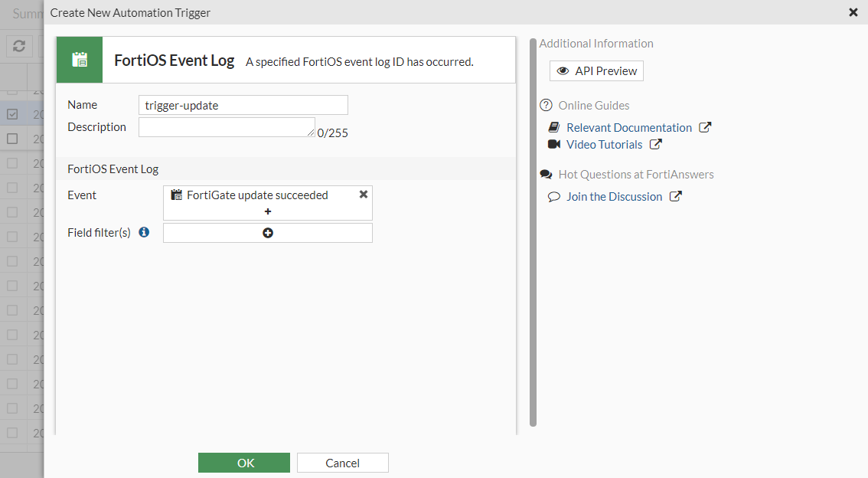Add another event using the plus icon
This screenshot has height=478, width=868.
(267, 211)
